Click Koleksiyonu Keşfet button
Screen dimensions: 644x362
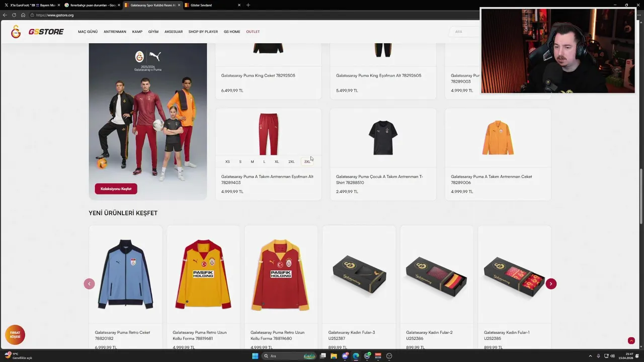[116, 189]
